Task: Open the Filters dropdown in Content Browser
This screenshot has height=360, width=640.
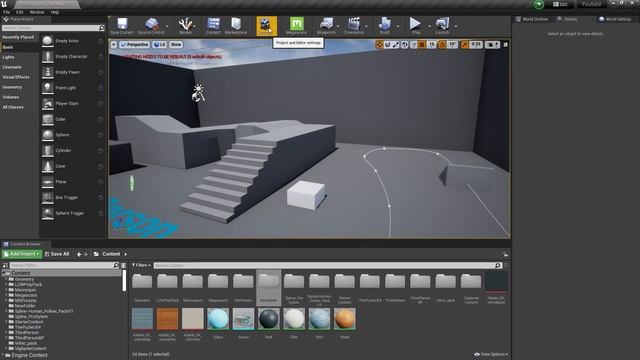Action: 141,265
